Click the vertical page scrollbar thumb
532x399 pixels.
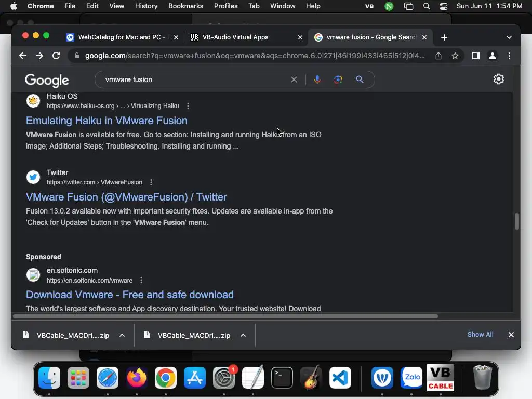coord(517,221)
